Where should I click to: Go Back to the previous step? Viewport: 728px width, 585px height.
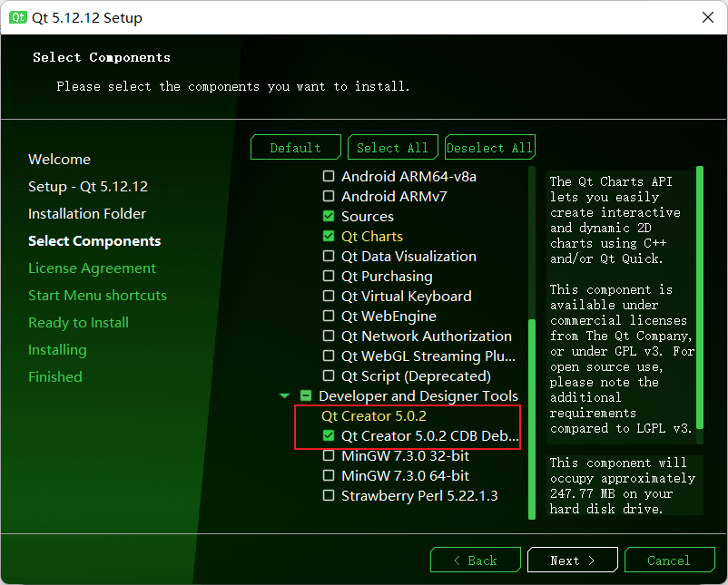coord(476,561)
